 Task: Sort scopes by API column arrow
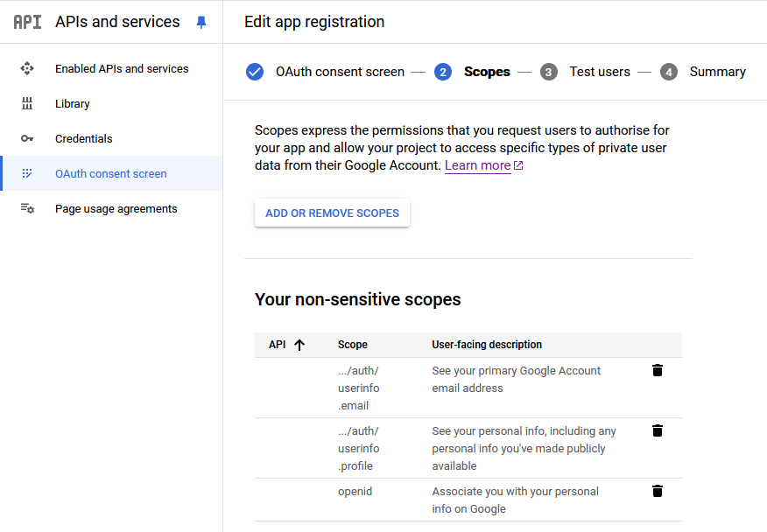299,345
